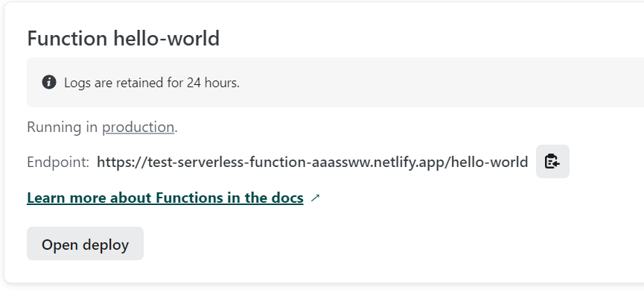Click the word Functions in docs link

coord(188,198)
